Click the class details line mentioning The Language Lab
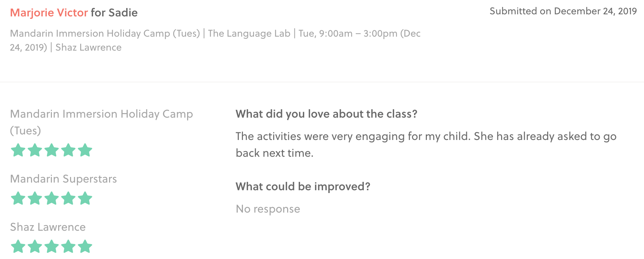This screenshot has height=259, width=644. click(215, 34)
